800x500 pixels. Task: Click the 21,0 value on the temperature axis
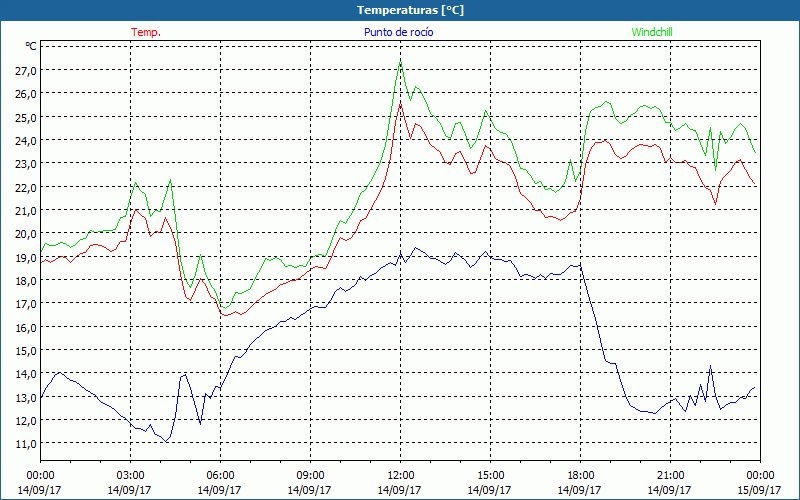click(26, 210)
